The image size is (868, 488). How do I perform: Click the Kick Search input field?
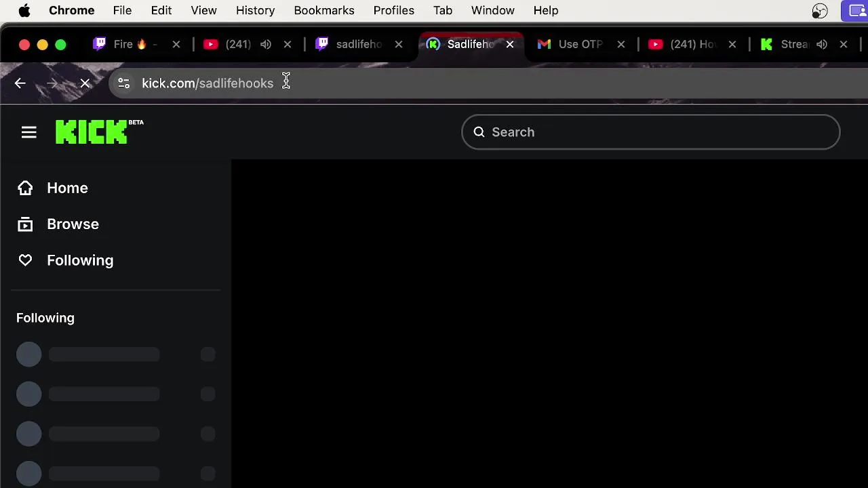651,132
